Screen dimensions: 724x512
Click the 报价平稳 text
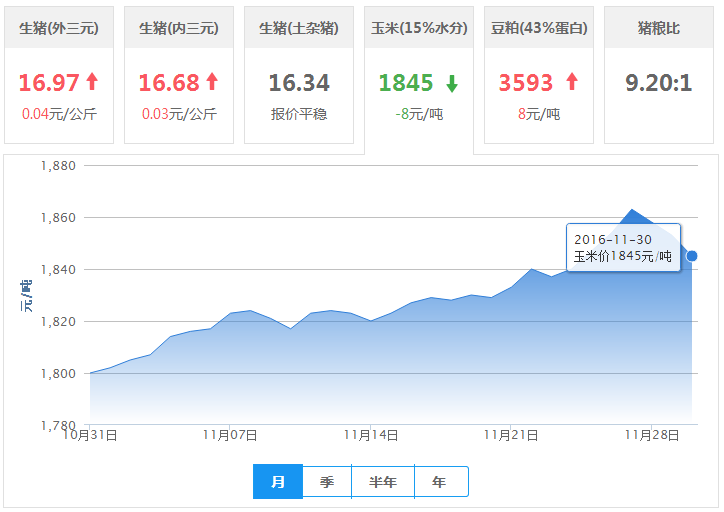pyautogui.click(x=299, y=114)
